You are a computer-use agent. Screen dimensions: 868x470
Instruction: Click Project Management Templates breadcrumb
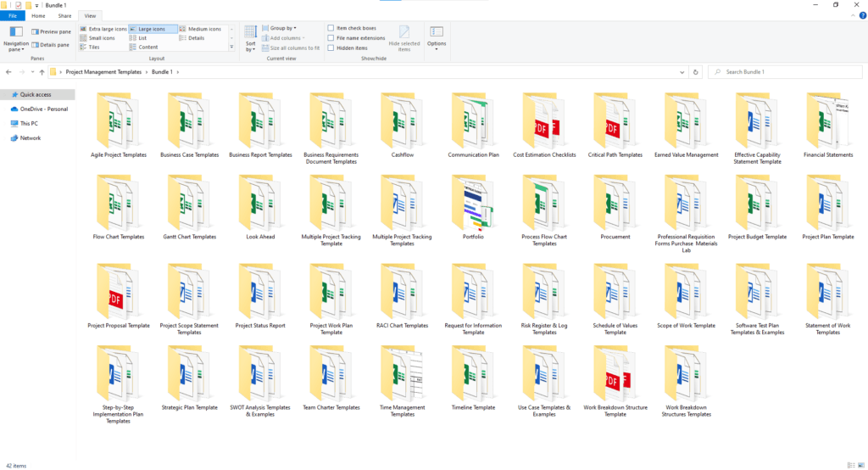(x=103, y=72)
